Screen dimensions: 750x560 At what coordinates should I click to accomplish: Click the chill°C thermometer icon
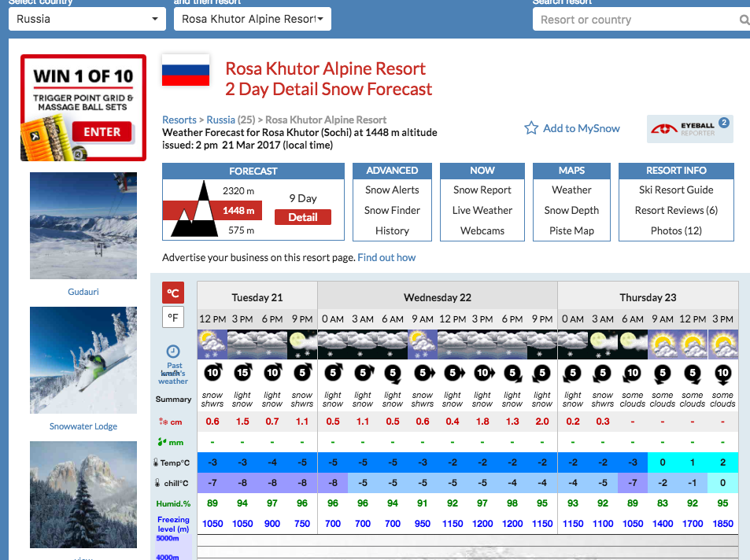(x=157, y=483)
